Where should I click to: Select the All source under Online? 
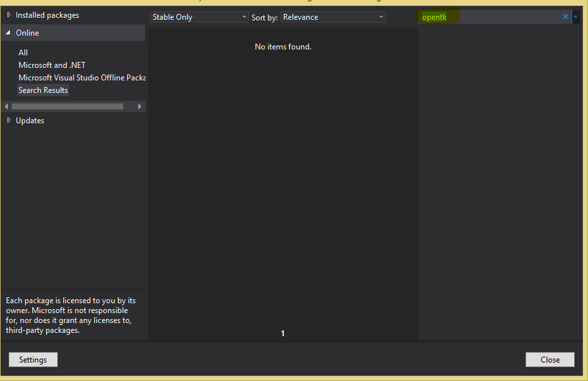23,53
